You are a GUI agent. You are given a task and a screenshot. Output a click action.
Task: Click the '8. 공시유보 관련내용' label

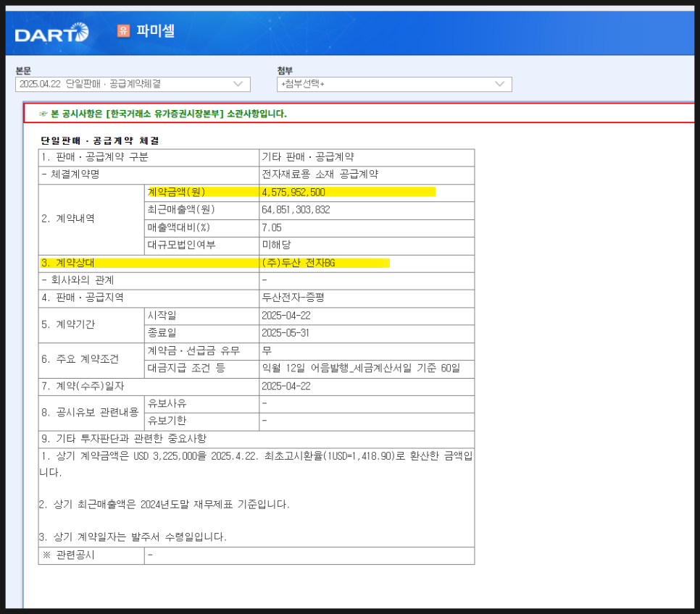(90, 412)
